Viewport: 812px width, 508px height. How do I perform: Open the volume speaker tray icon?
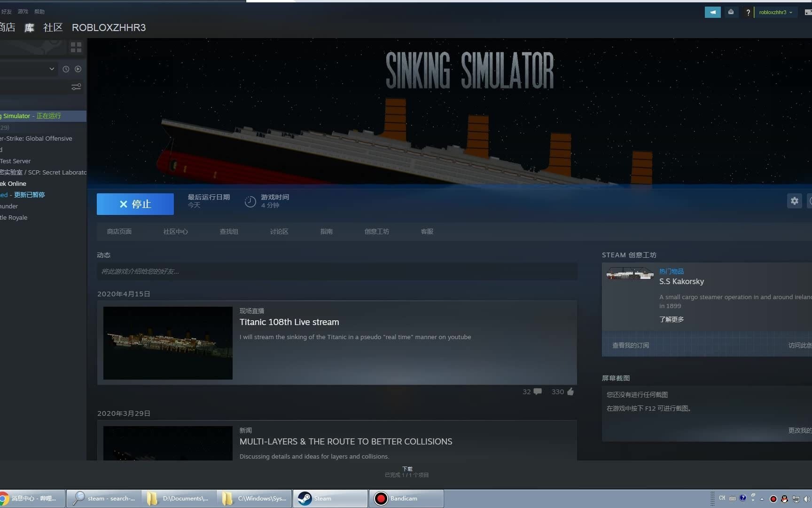[807, 499]
